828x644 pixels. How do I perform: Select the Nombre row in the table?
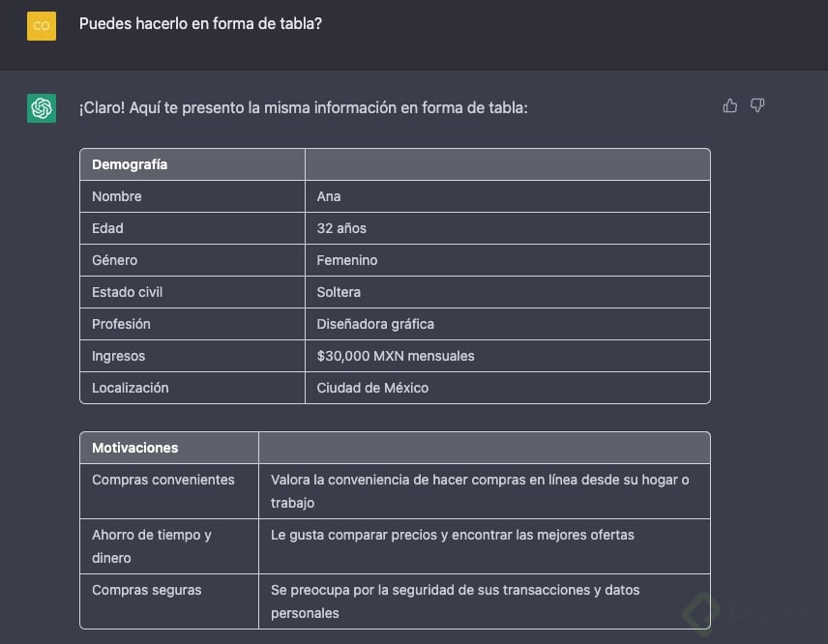coord(116,196)
